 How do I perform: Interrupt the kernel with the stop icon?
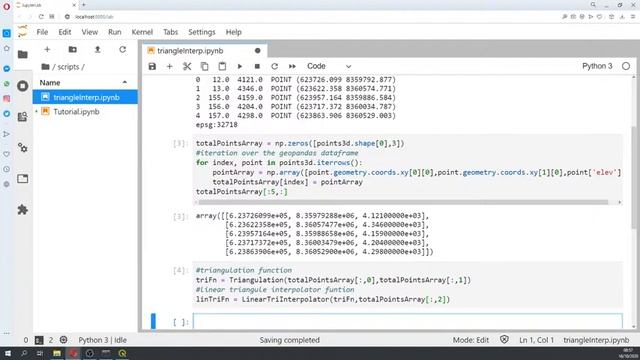[257, 66]
